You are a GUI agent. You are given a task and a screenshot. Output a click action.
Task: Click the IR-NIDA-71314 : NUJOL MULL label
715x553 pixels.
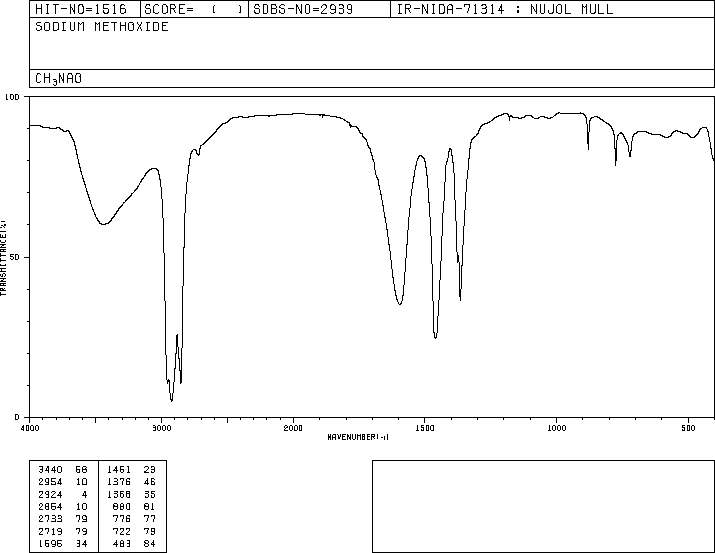coord(504,9)
